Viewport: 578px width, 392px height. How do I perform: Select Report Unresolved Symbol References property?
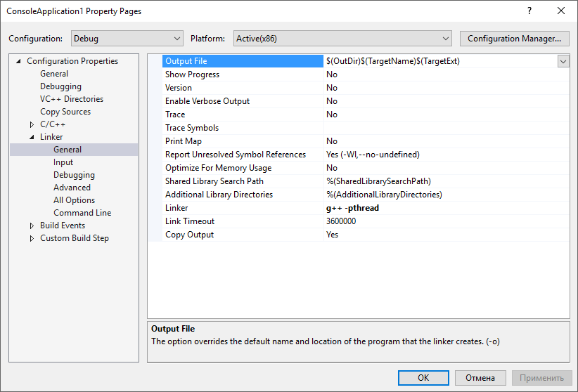click(243, 155)
